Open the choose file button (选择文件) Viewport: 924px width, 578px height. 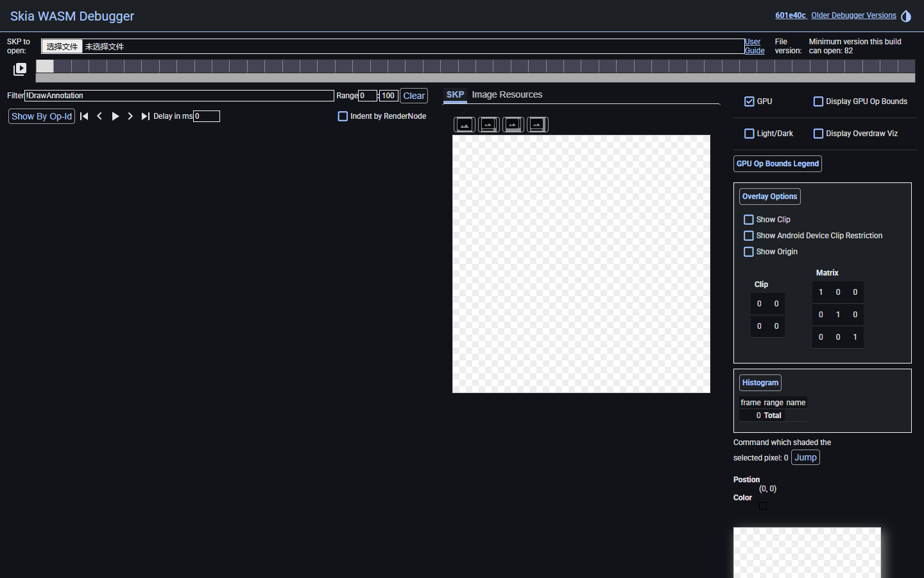[62, 47]
